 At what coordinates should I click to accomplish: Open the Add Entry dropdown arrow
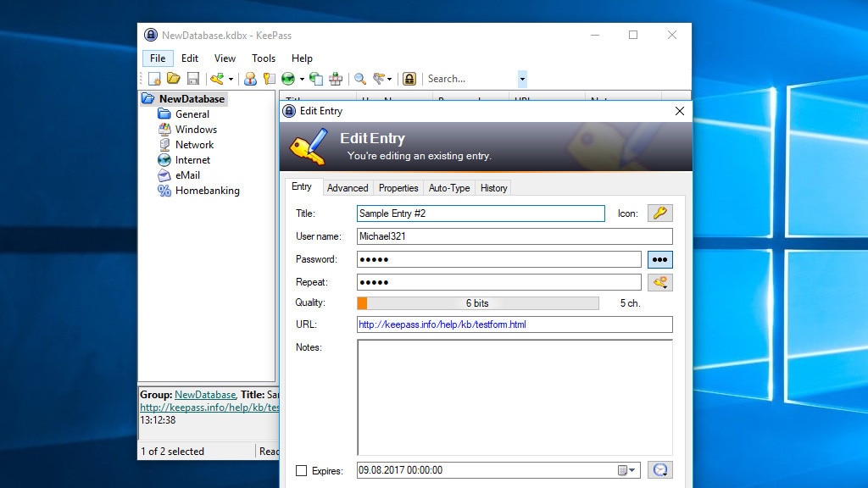pyautogui.click(x=231, y=79)
